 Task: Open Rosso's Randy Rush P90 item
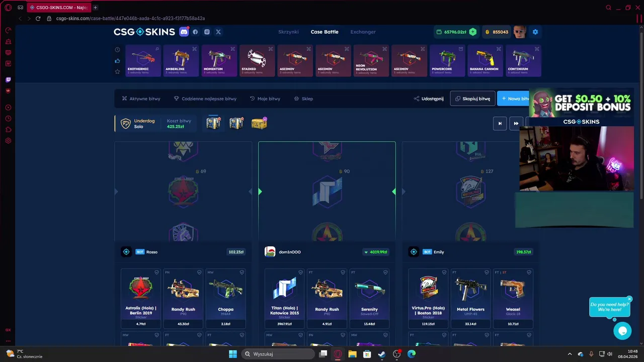(183, 298)
